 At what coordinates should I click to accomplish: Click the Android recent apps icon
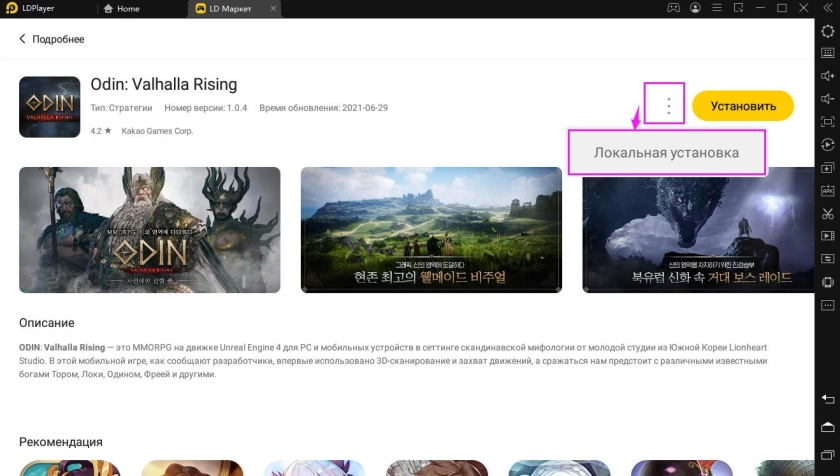pyautogui.click(x=828, y=455)
